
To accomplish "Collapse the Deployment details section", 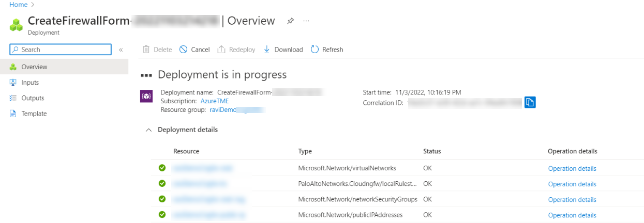I will pos(149,130).
